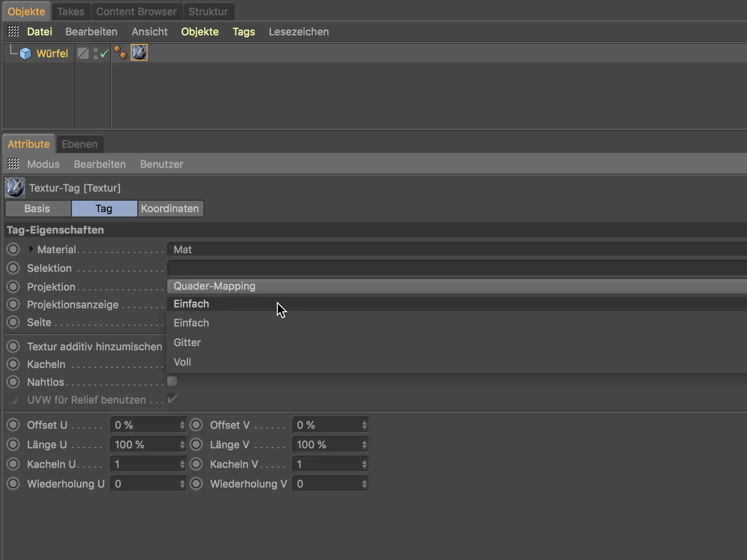Select the Basis properties tab
Image resolution: width=747 pixels, height=560 pixels.
38,209
